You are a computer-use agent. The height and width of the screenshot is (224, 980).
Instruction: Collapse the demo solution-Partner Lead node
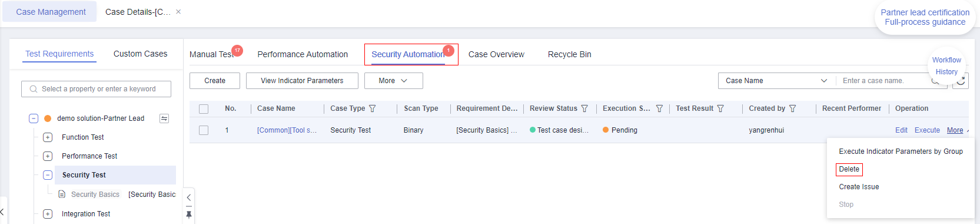pyautogui.click(x=34, y=118)
